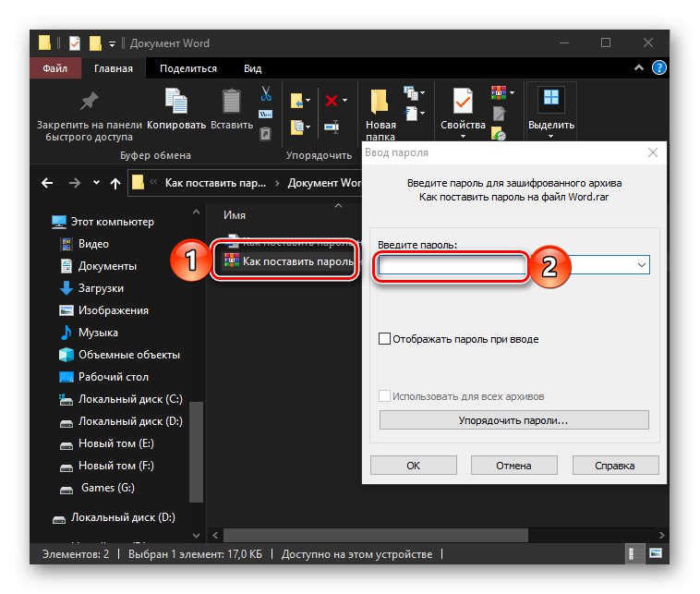Screen dimensions: 700x594
Task: Click OK in password dialog
Action: [x=414, y=466]
